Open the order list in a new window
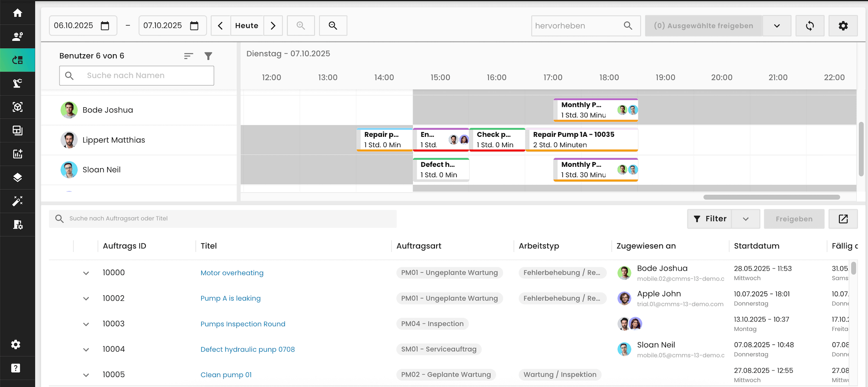Image resolution: width=868 pixels, height=387 pixels. 843,219
